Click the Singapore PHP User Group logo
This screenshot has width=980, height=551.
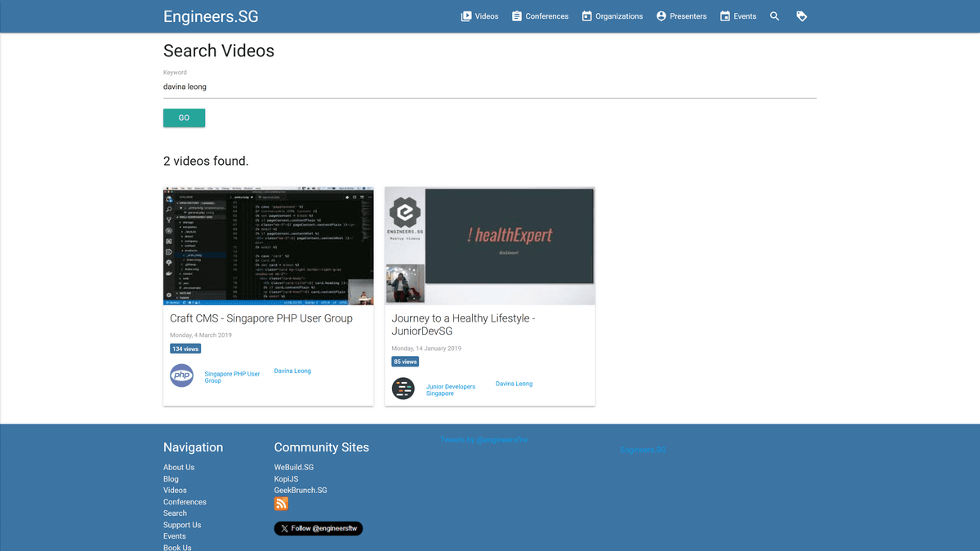pyautogui.click(x=181, y=375)
